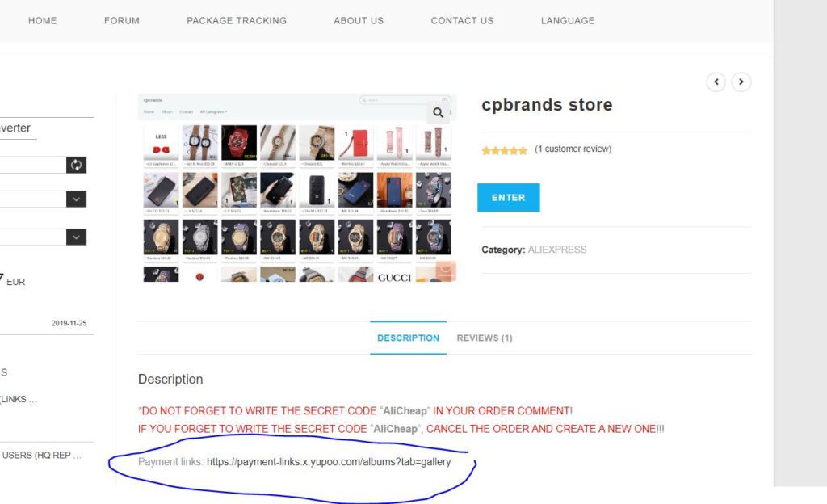The width and height of the screenshot is (827, 504).
Task: Click the currency converter refresh icon
Action: 77,165
